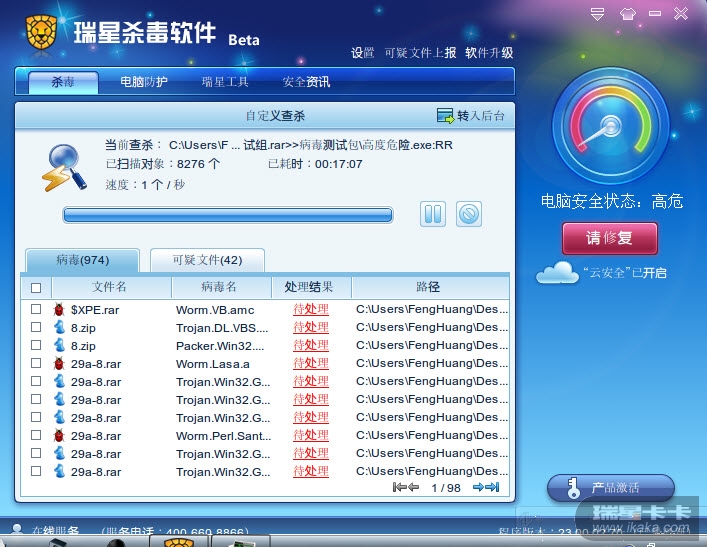Click the key icon for product activation

[x=573, y=488]
